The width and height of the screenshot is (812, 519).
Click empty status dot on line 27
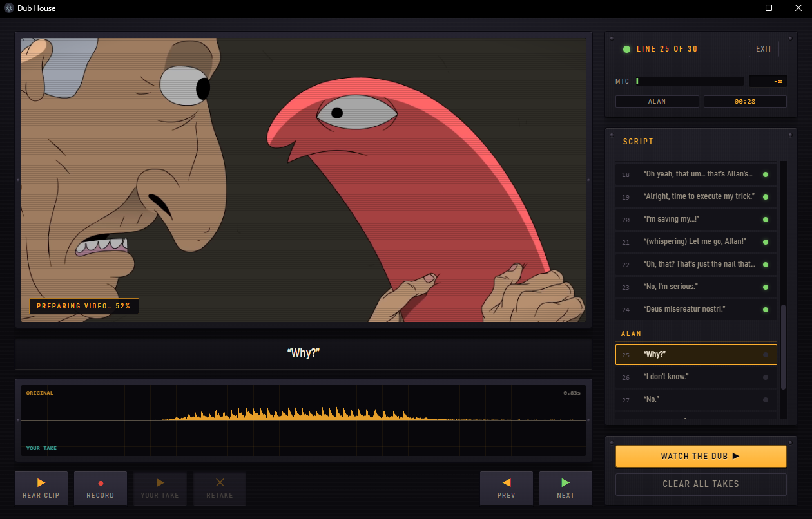coord(766,400)
